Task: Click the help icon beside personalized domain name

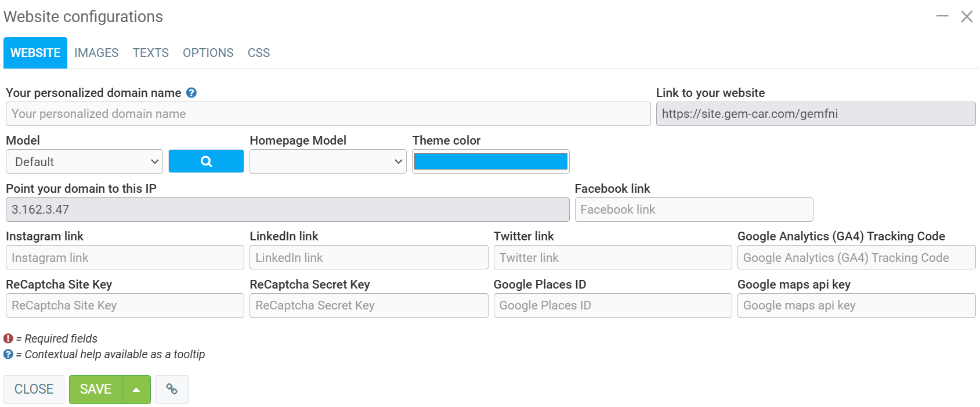Action: point(191,93)
